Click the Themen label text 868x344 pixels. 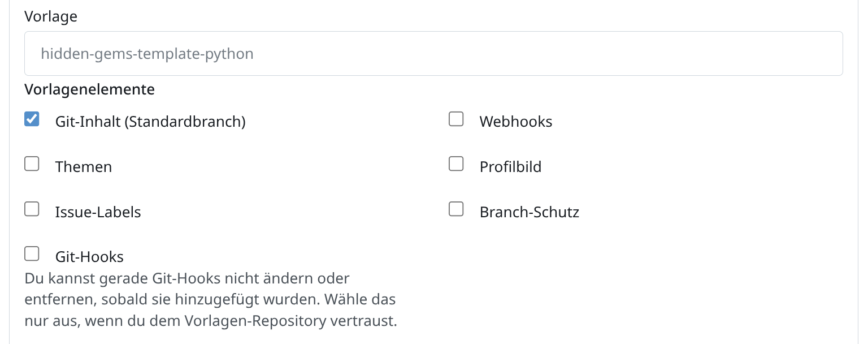click(84, 167)
